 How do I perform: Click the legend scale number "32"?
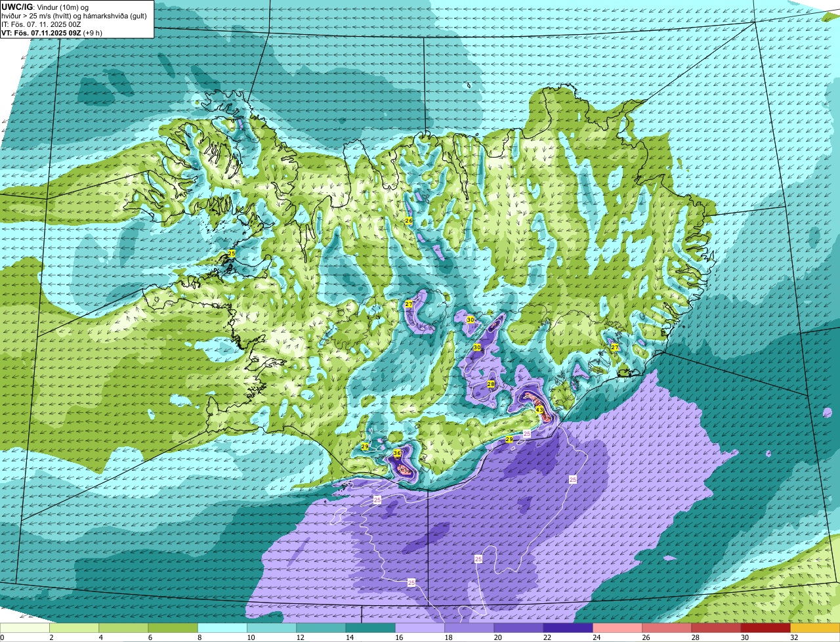click(794, 637)
